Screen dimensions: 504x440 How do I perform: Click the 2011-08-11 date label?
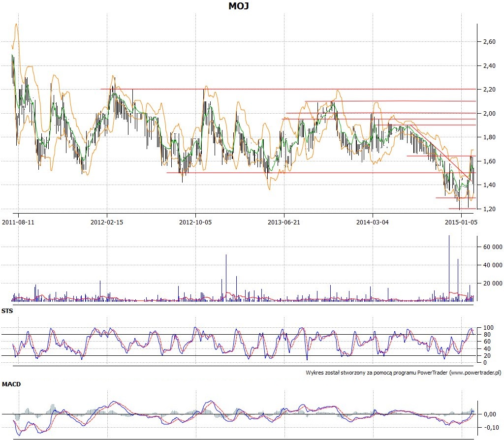point(18,222)
